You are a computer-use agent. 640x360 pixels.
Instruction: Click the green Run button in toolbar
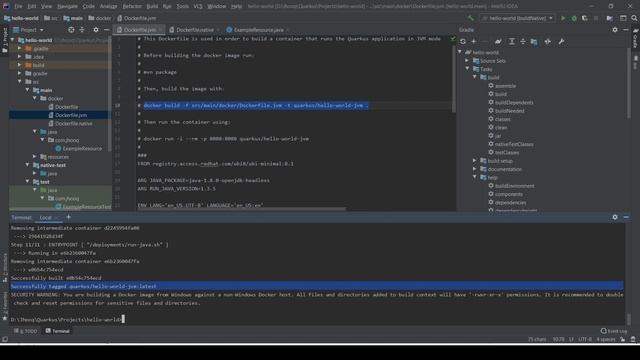pos(563,18)
